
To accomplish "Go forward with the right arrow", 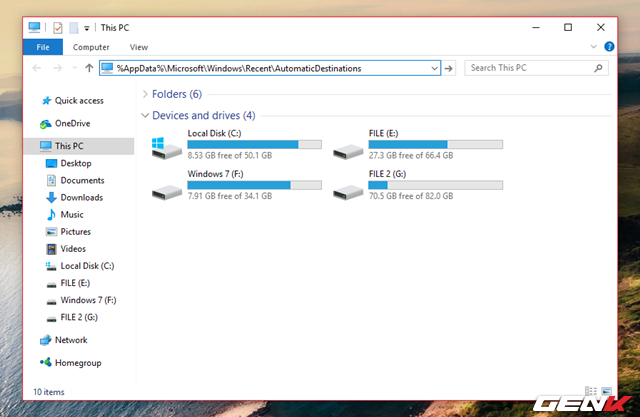I will 58,68.
